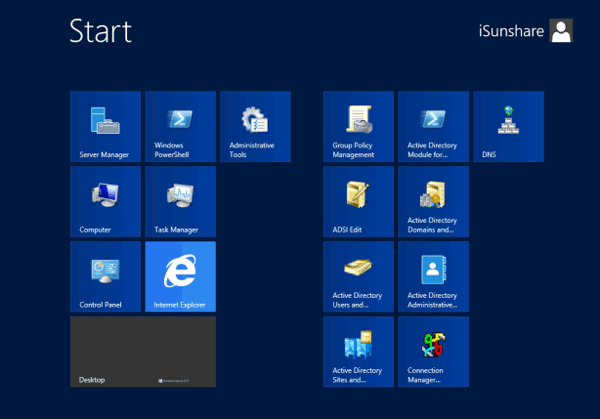
Task: Open the Administrative Tools tile
Action: pos(255,127)
